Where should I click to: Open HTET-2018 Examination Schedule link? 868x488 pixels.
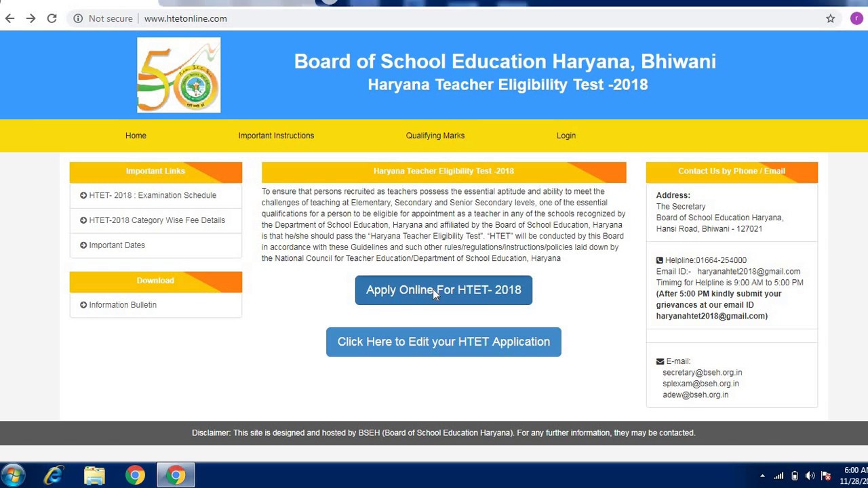(x=153, y=195)
